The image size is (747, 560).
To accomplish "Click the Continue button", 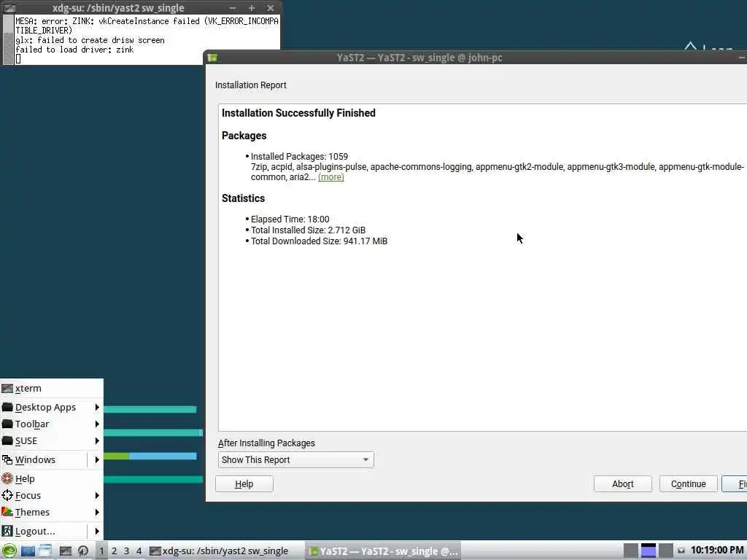I will (689, 484).
